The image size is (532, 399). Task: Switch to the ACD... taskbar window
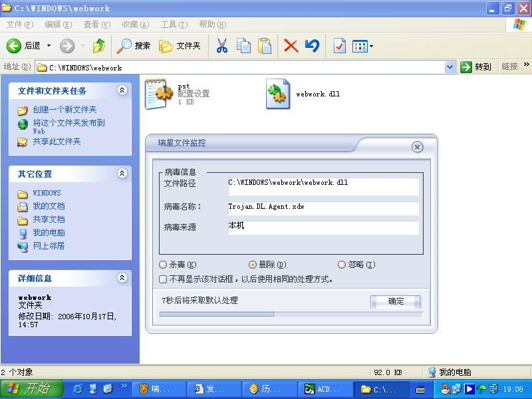pos(326,389)
